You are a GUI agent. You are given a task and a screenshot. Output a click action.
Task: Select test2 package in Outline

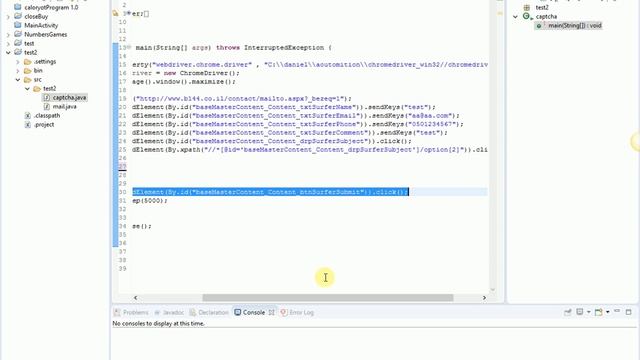(x=542, y=7)
